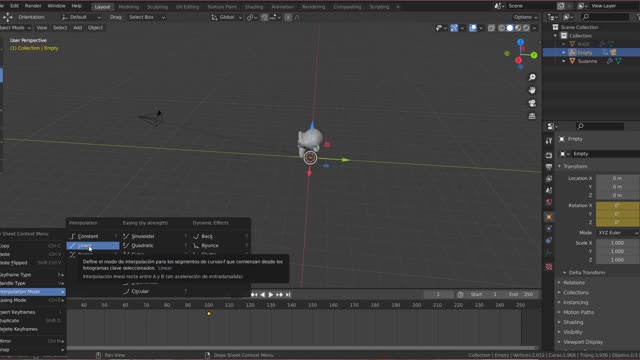
Task: Toggle show overlays button in viewport header
Action: click(473, 28)
